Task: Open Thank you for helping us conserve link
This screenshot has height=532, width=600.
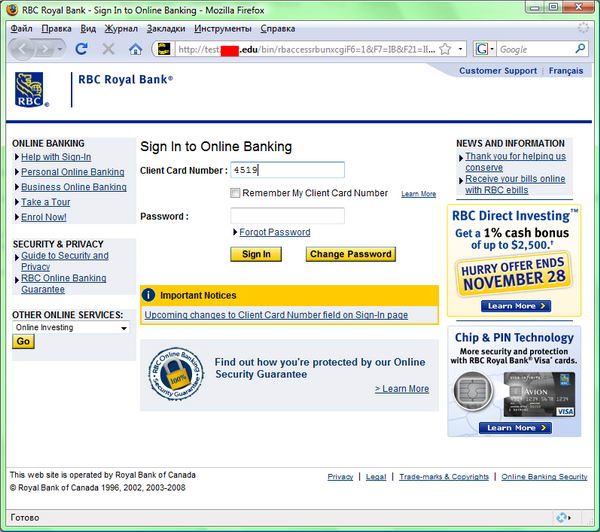Action: pos(515,162)
